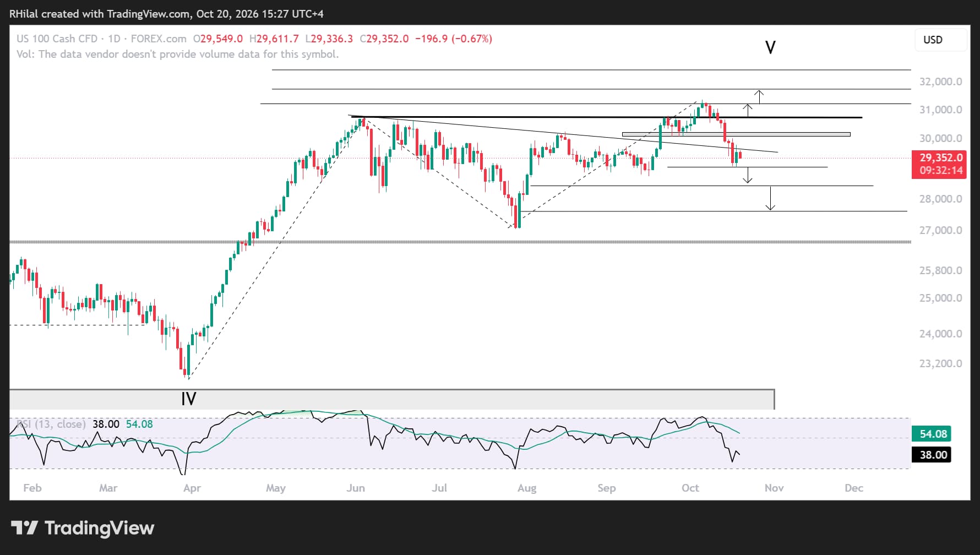Select the wave V text annotation
Image resolution: width=980 pixels, height=555 pixels.
[x=771, y=47]
